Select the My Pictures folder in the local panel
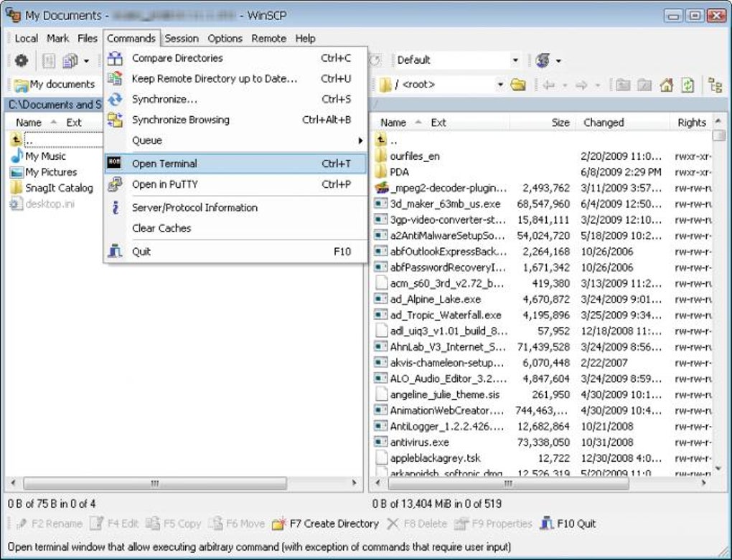This screenshot has height=560, width=732. pyautogui.click(x=44, y=172)
